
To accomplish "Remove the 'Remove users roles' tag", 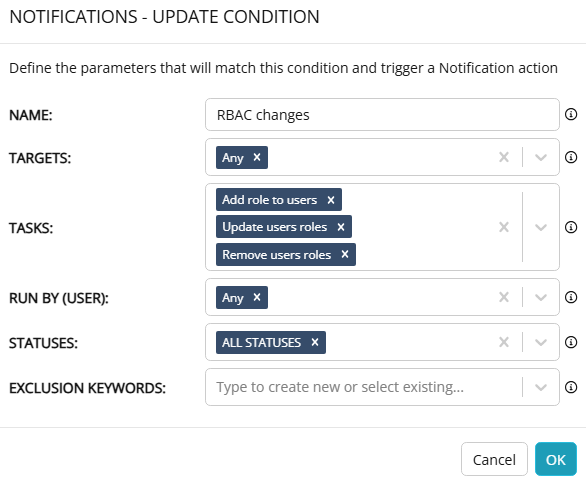I will (345, 254).
